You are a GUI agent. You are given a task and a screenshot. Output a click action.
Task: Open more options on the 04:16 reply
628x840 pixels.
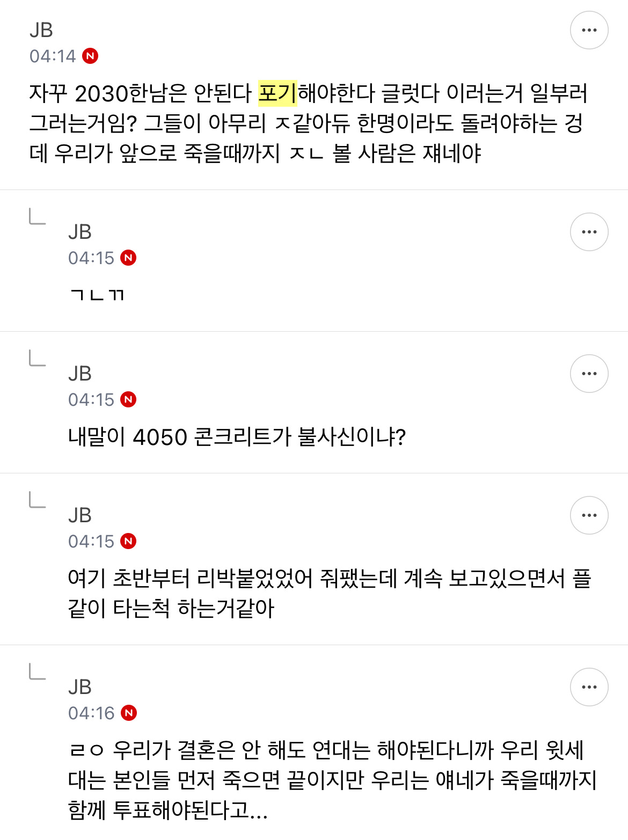point(589,687)
